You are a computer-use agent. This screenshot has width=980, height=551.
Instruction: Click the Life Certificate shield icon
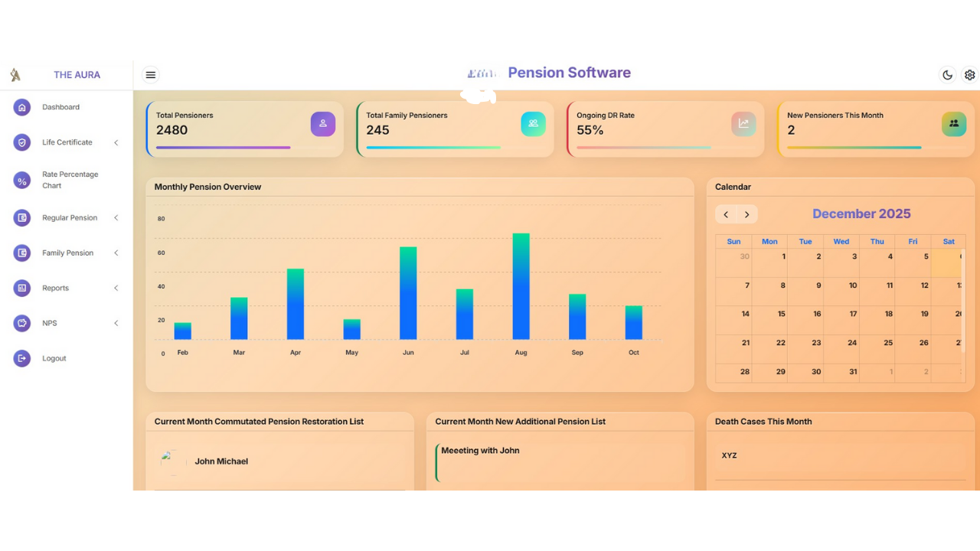tap(22, 142)
